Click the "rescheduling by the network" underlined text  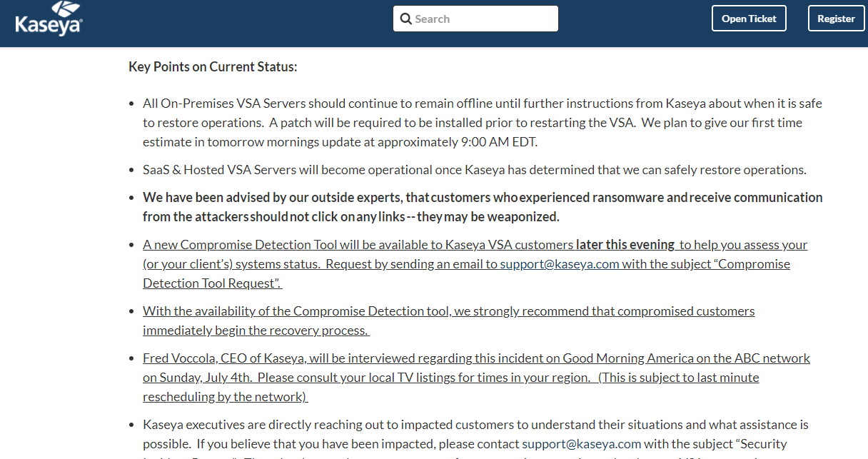(x=225, y=397)
